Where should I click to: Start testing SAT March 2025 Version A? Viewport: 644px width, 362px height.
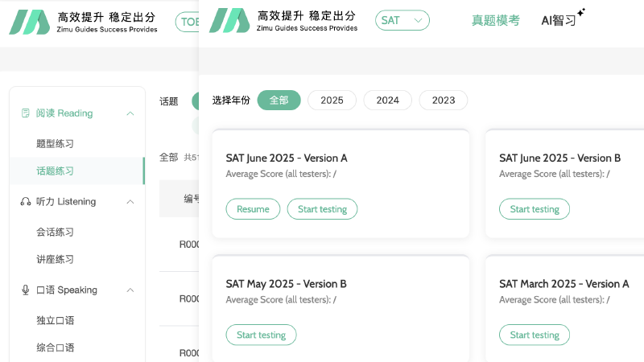(x=534, y=335)
